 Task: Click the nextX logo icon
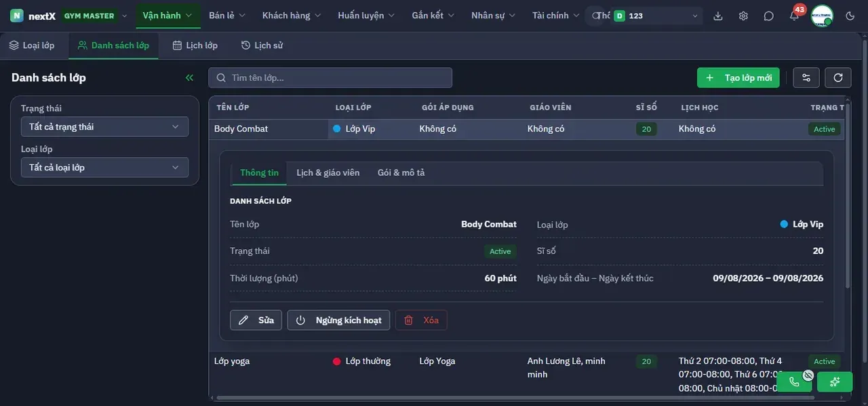tap(17, 16)
